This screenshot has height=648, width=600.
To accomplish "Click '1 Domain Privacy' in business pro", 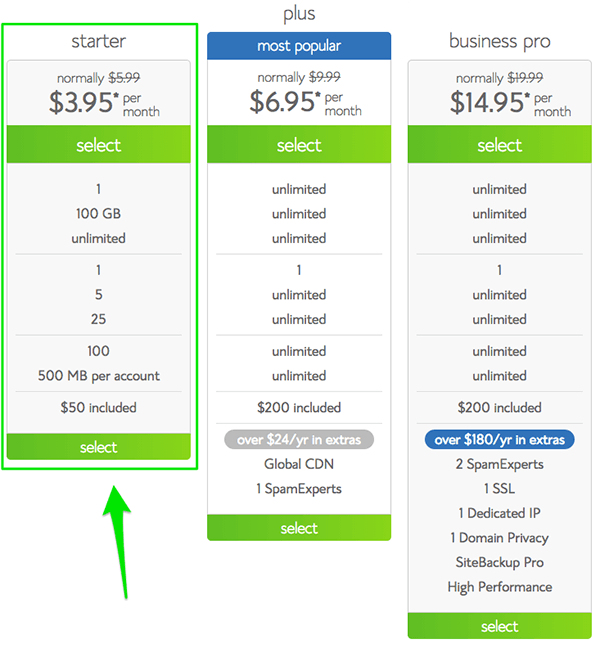I will click(x=499, y=538).
